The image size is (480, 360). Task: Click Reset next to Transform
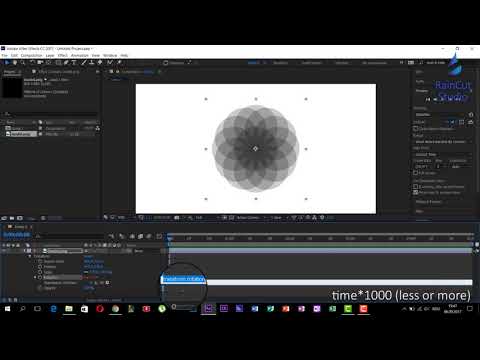point(89,256)
